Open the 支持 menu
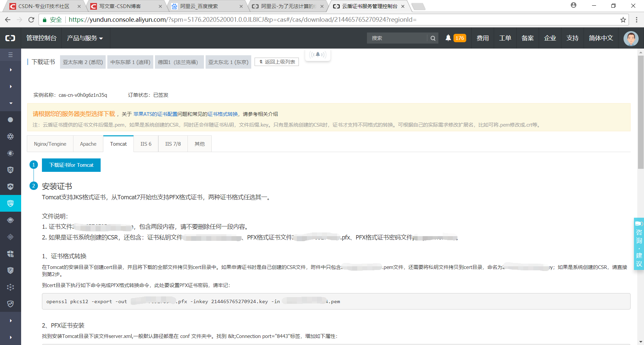The width and height of the screenshot is (644, 345). pyautogui.click(x=573, y=38)
